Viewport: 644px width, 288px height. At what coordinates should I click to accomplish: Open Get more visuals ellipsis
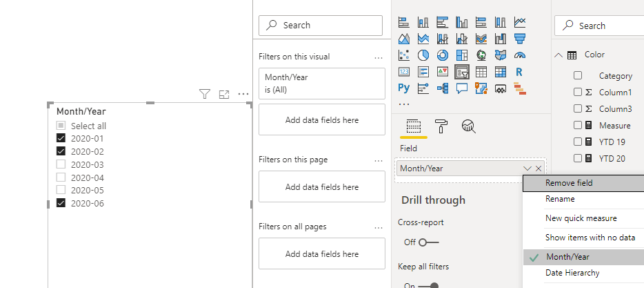[x=404, y=104]
